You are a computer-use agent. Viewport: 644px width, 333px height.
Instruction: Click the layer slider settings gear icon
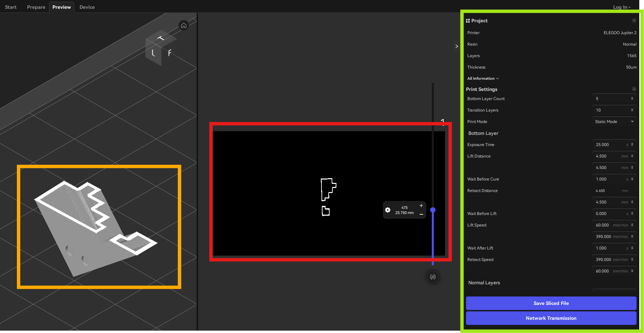pyautogui.click(x=388, y=210)
